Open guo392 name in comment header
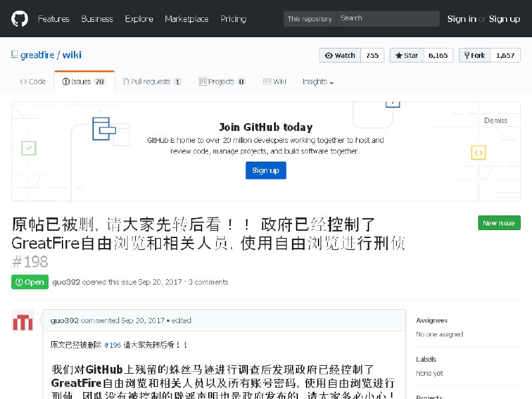The width and height of the screenshot is (532, 399). (65, 321)
